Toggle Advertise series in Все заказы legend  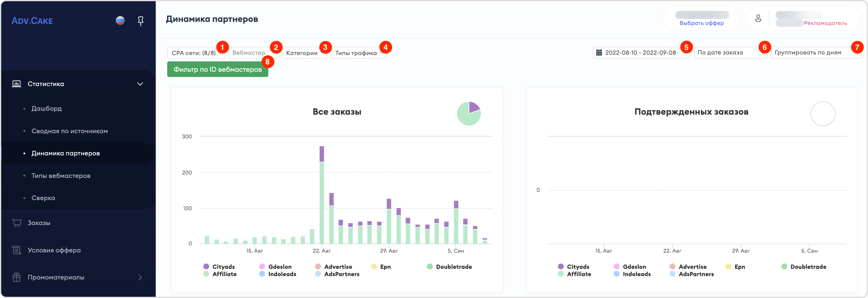click(x=334, y=267)
